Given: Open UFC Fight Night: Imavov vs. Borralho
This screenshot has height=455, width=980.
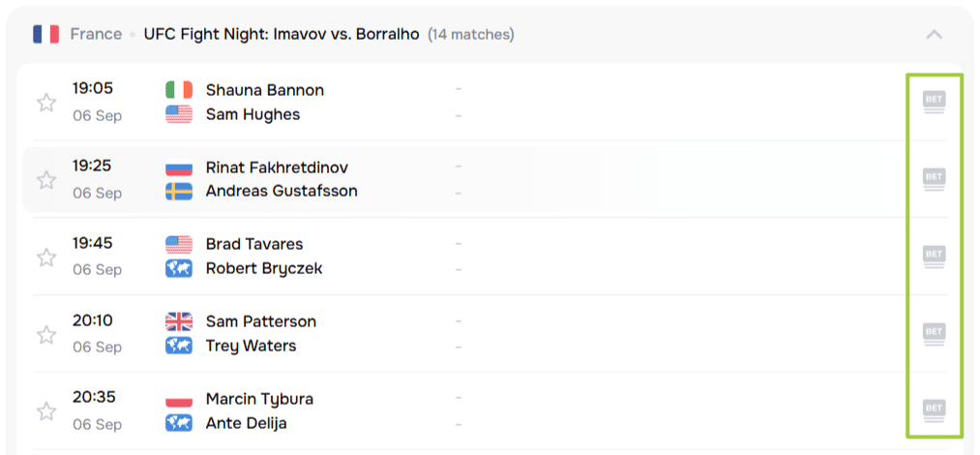Looking at the screenshot, I should pyautogui.click(x=282, y=35).
